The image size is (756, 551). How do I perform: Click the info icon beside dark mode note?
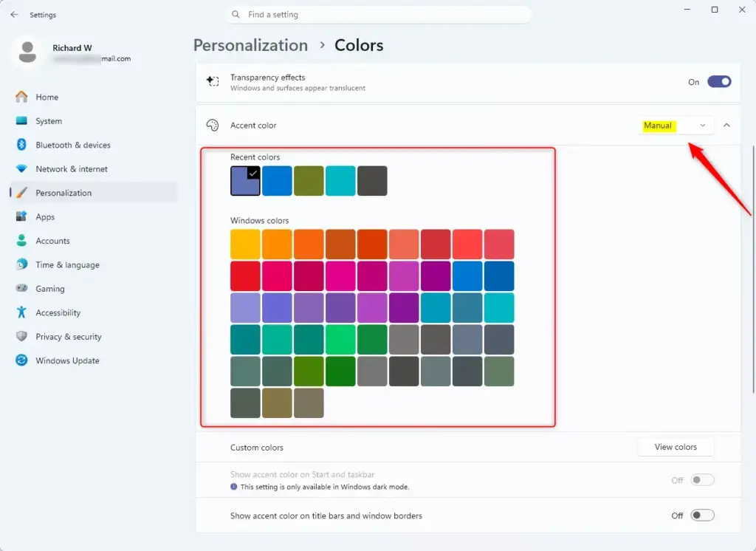click(x=234, y=487)
